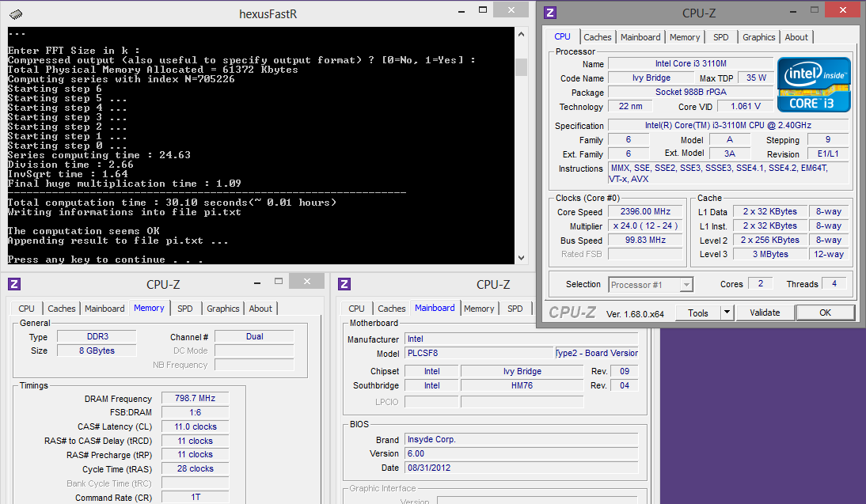Click the console scrollbar down arrow

pyautogui.click(x=521, y=258)
